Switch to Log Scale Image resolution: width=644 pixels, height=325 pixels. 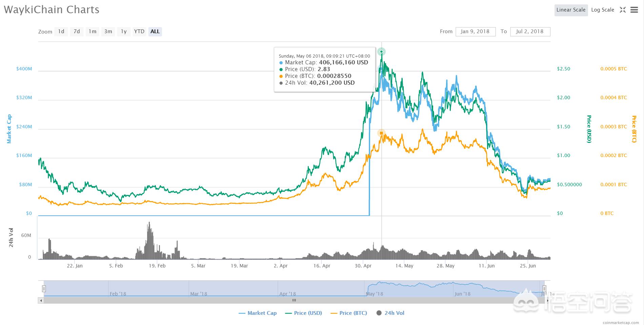point(602,10)
